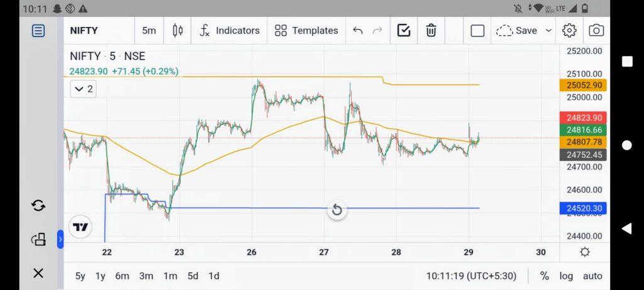Expand the Save layout dropdown arrow
Viewport: 644px width, 290px height.
pos(548,31)
